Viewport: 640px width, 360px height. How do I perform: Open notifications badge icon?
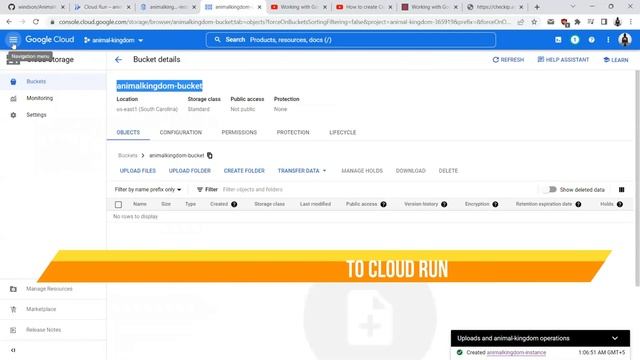point(575,40)
